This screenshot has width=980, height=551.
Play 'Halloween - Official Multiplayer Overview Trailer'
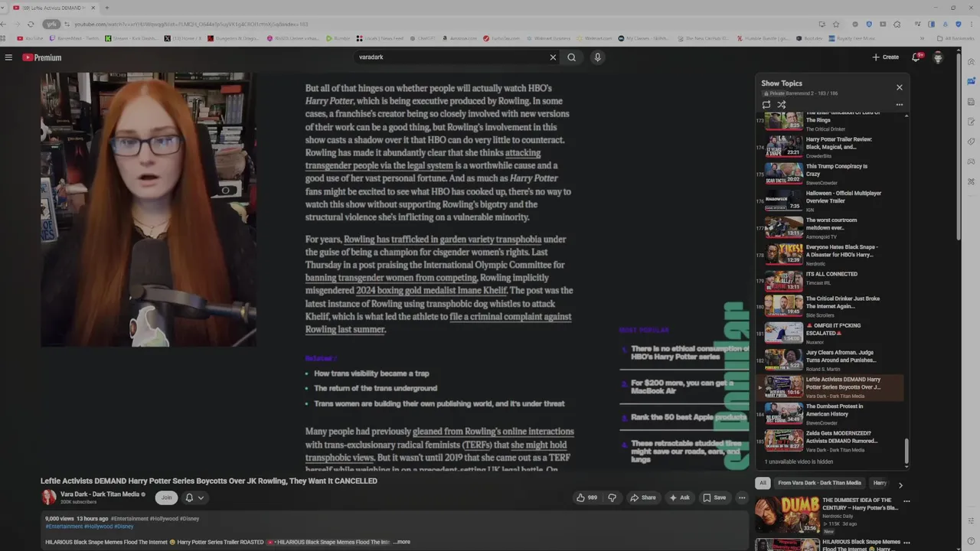pos(830,201)
